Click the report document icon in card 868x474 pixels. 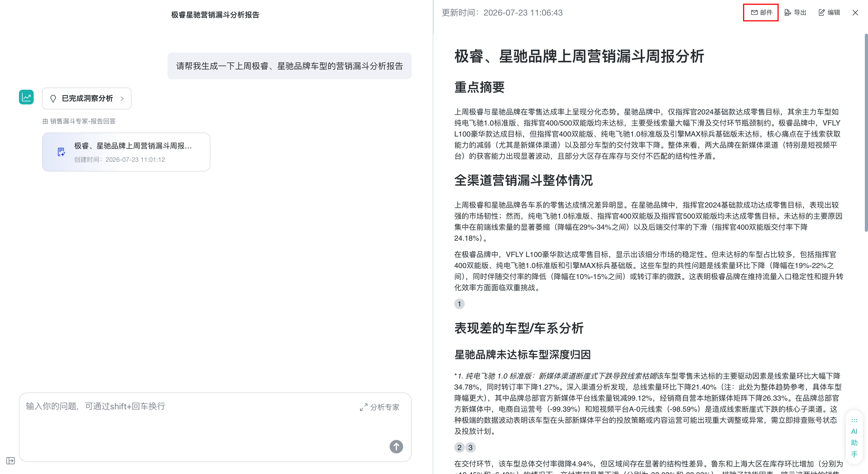[61, 152]
